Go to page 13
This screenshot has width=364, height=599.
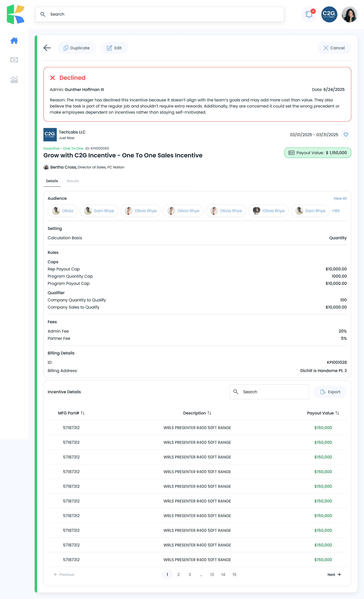pos(212,574)
